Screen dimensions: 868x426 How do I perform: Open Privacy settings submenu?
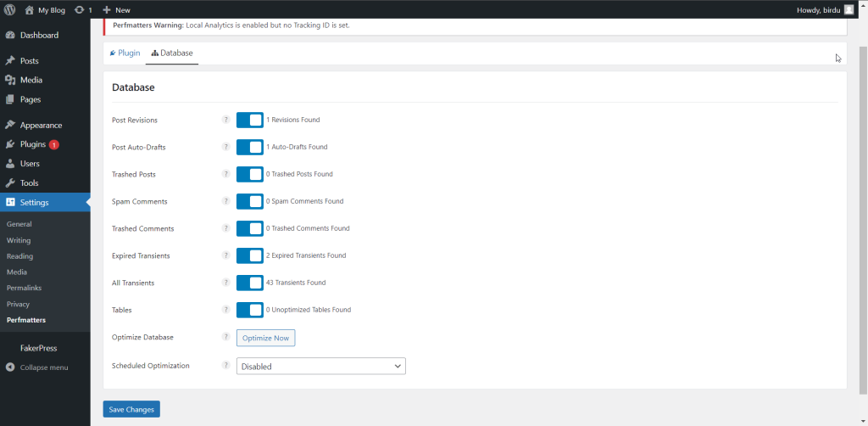[x=18, y=304]
